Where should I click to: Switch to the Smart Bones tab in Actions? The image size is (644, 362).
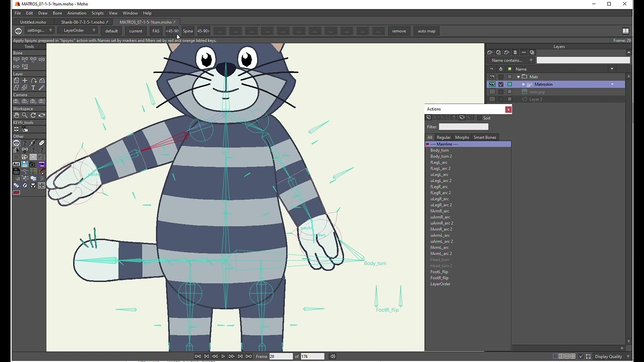(485, 137)
